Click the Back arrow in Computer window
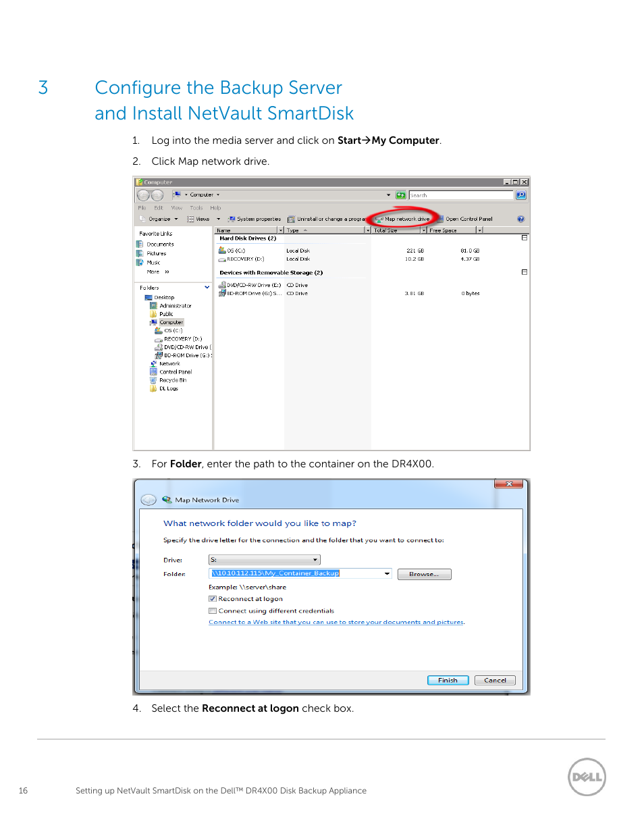 (x=143, y=195)
